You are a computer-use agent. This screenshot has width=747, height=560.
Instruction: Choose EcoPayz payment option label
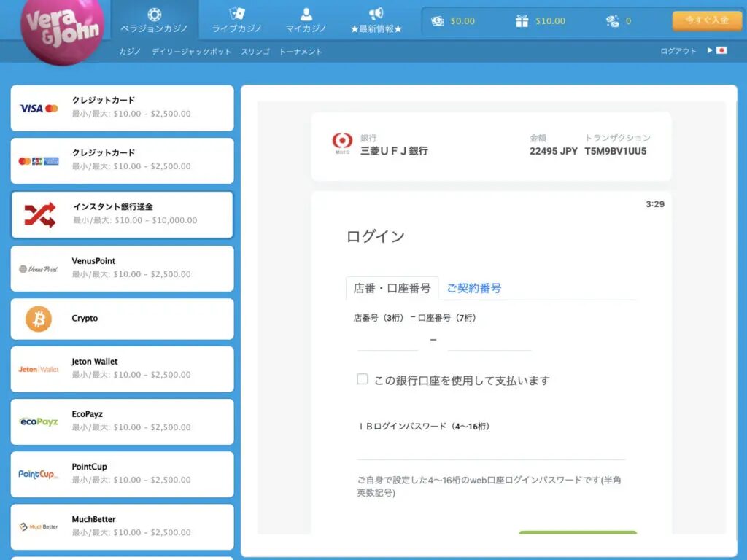point(88,414)
